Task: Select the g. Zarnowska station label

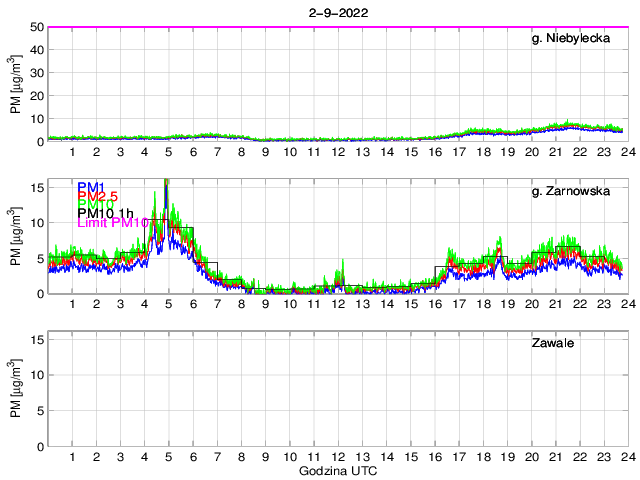Action: pos(578,191)
